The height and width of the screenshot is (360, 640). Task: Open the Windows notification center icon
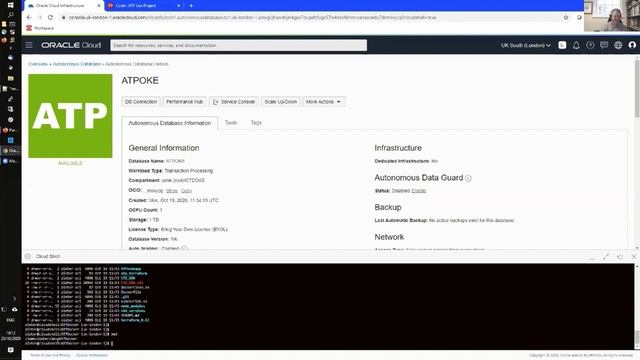coord(11,350)
